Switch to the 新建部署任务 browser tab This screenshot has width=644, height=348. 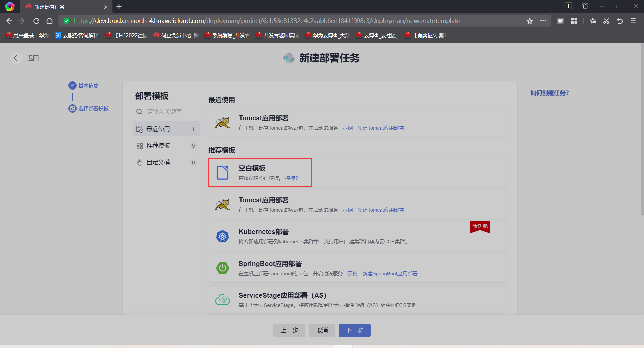click(x=66, y=7)
